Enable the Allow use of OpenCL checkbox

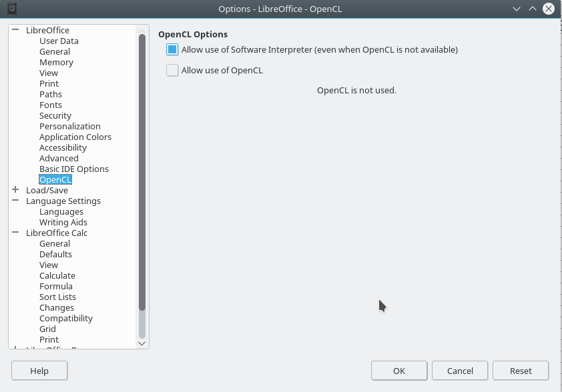point(172,70)
